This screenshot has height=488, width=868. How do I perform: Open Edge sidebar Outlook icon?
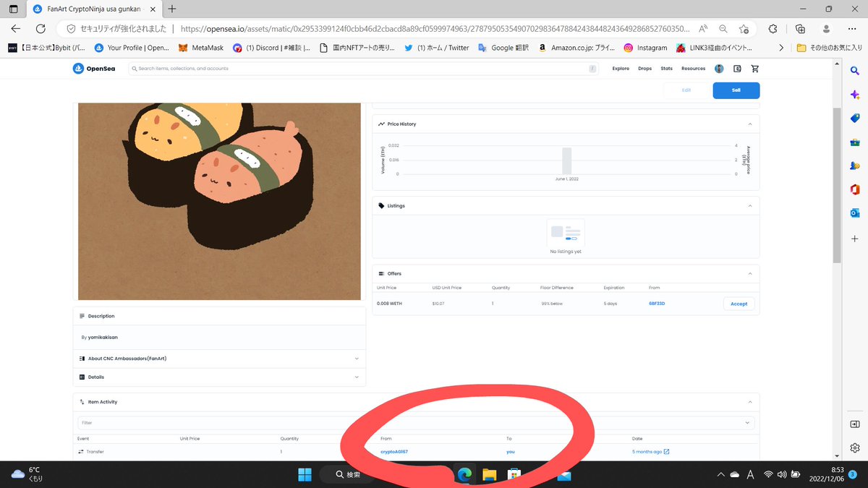(855, 213)
